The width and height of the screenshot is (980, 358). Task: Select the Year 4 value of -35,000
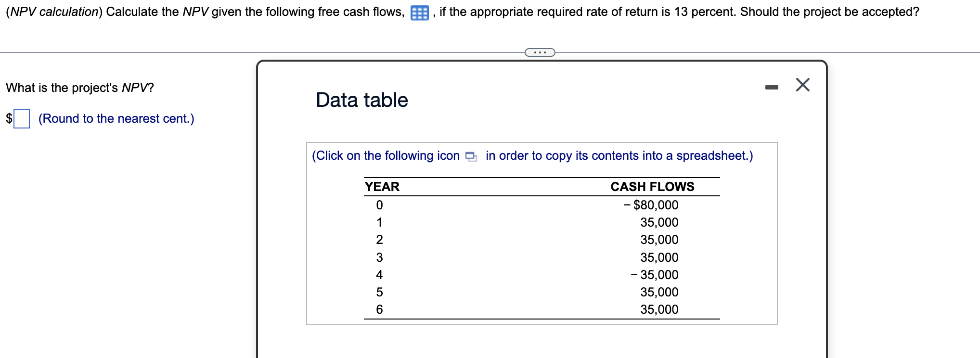[x=654, y=274]
